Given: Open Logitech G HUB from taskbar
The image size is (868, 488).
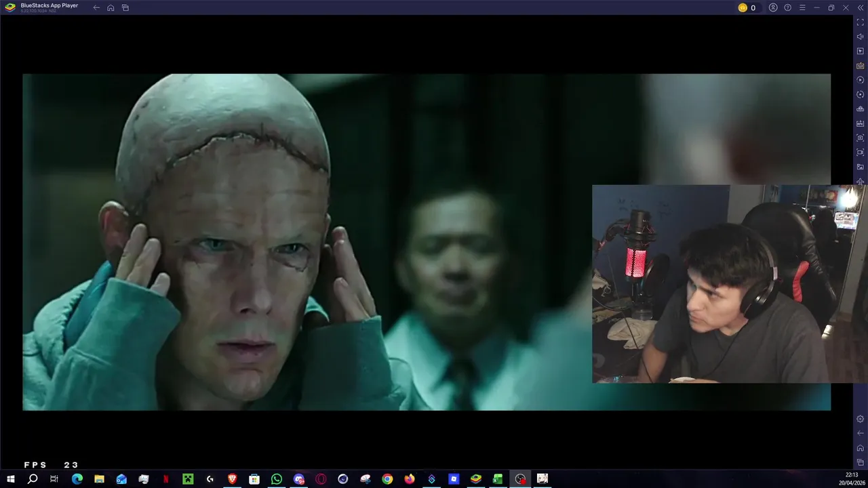Looking at the screenshot, I should pyautogui.click(x=210, y=479).
